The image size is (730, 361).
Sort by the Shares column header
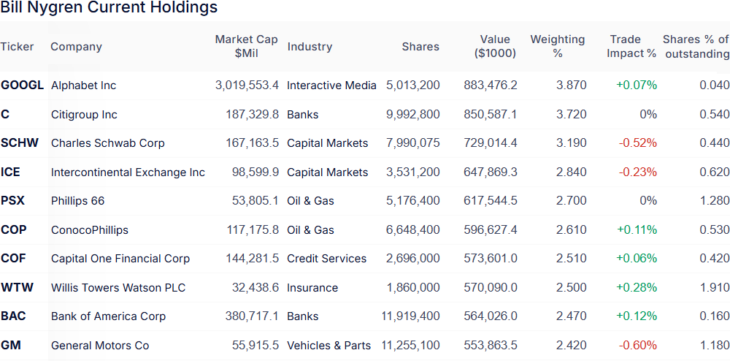coord(421,47)
